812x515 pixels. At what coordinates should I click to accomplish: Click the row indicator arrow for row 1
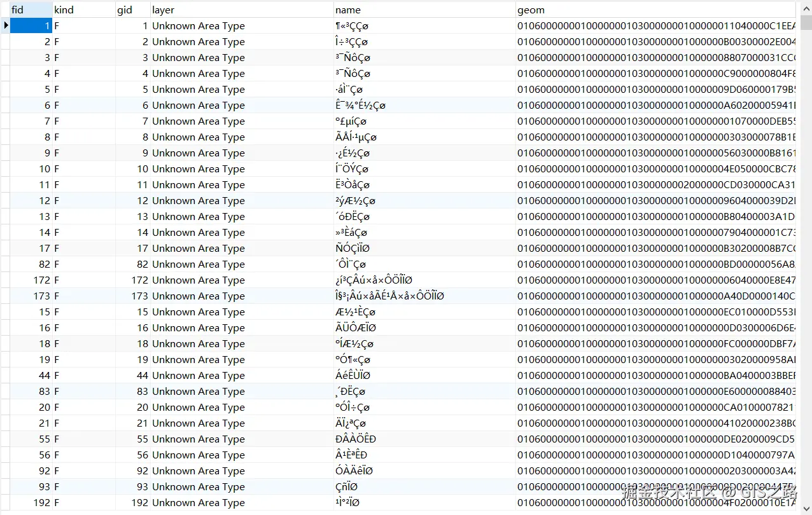tap(5, 25)
